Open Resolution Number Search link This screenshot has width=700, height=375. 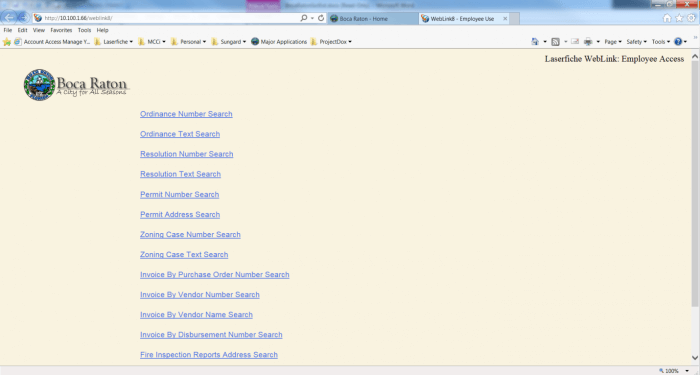pyautogui.click(x=187, y=154)
